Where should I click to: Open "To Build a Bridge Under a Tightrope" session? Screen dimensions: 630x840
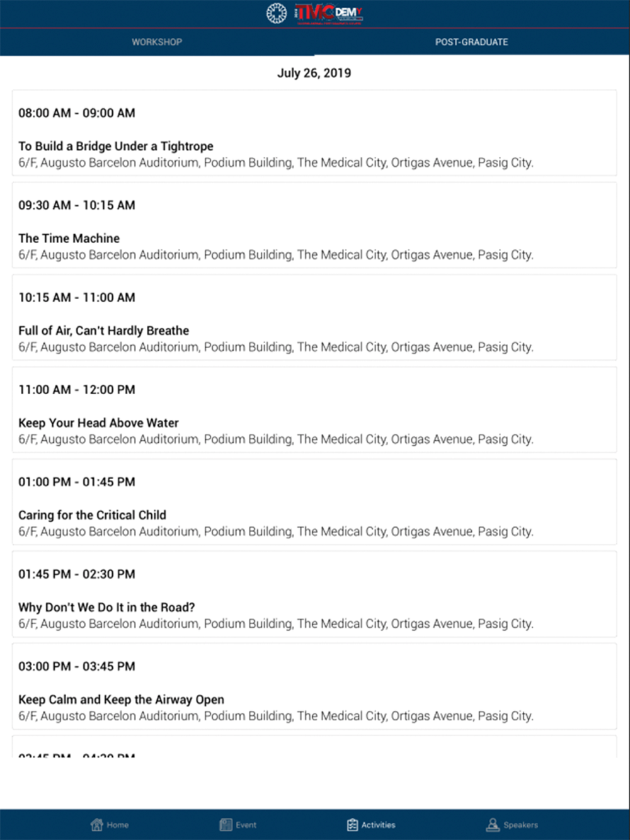point(314,133)
